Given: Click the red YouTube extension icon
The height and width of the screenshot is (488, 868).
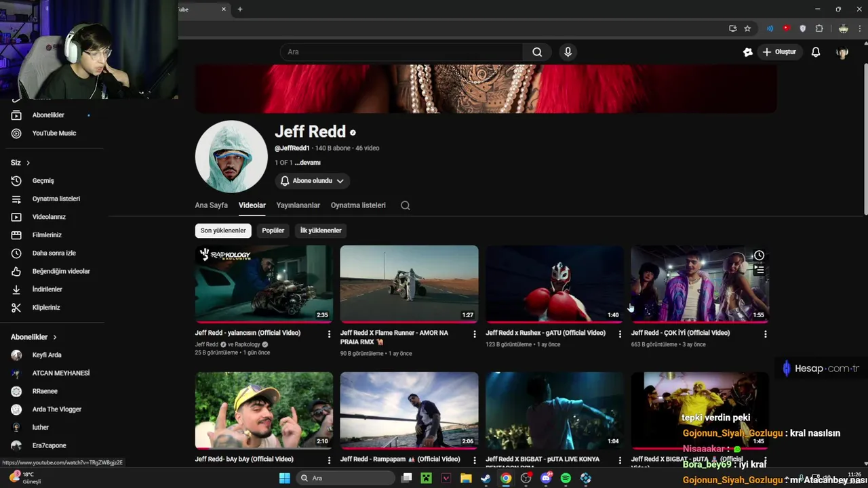Looking at the screenshot, I should pos(787,28).
